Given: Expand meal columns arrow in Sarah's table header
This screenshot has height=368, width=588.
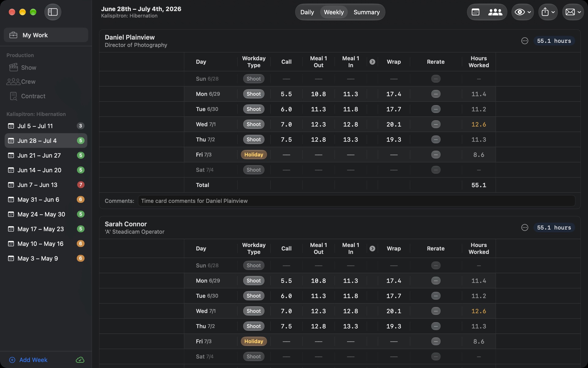Looking at the screenshot, I should point(372,248).
